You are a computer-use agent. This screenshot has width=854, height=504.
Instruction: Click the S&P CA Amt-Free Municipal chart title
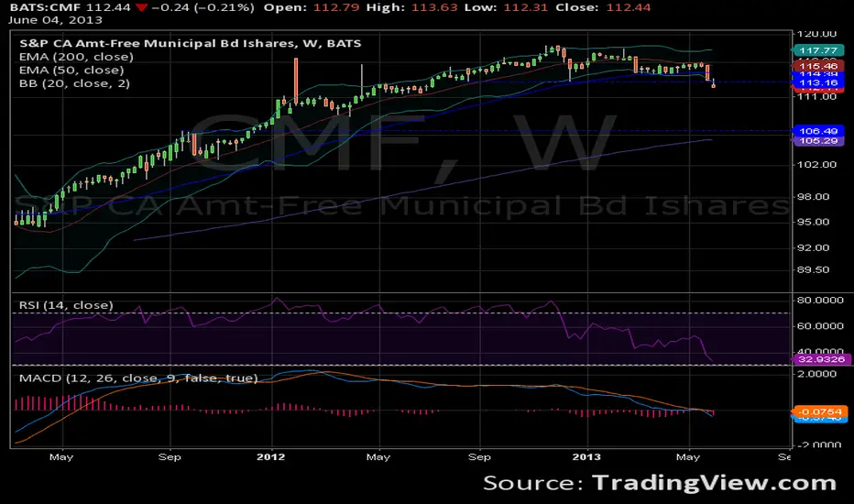click(190, 44)
